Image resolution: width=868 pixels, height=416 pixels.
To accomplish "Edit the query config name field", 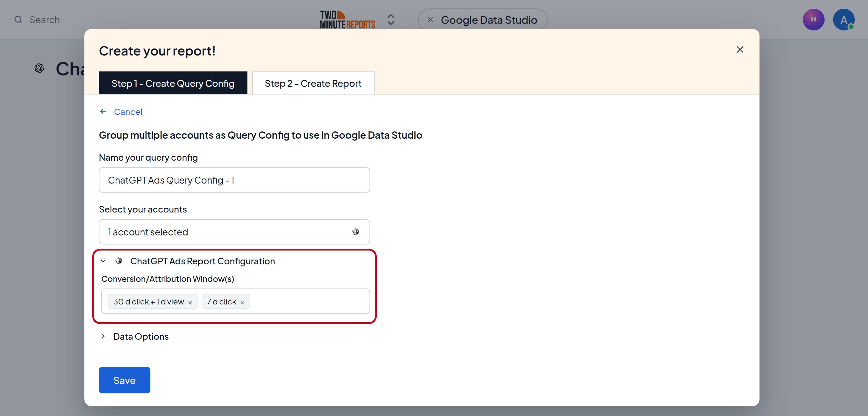I will pos(234,180).
